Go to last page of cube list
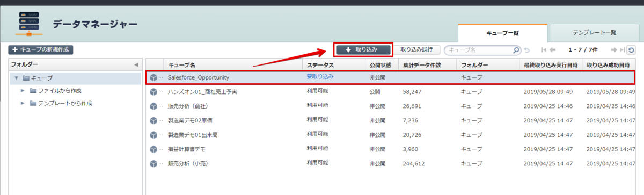 coord(622,50)
